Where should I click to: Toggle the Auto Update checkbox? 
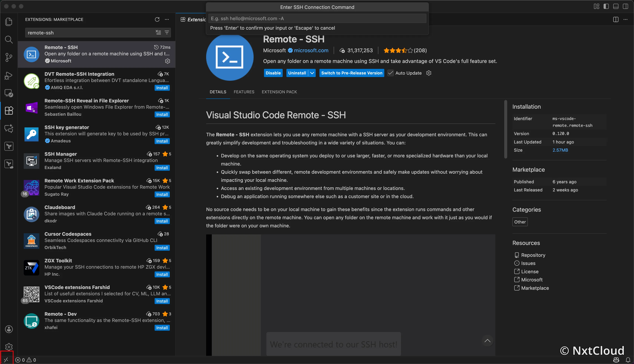[390, 73]
